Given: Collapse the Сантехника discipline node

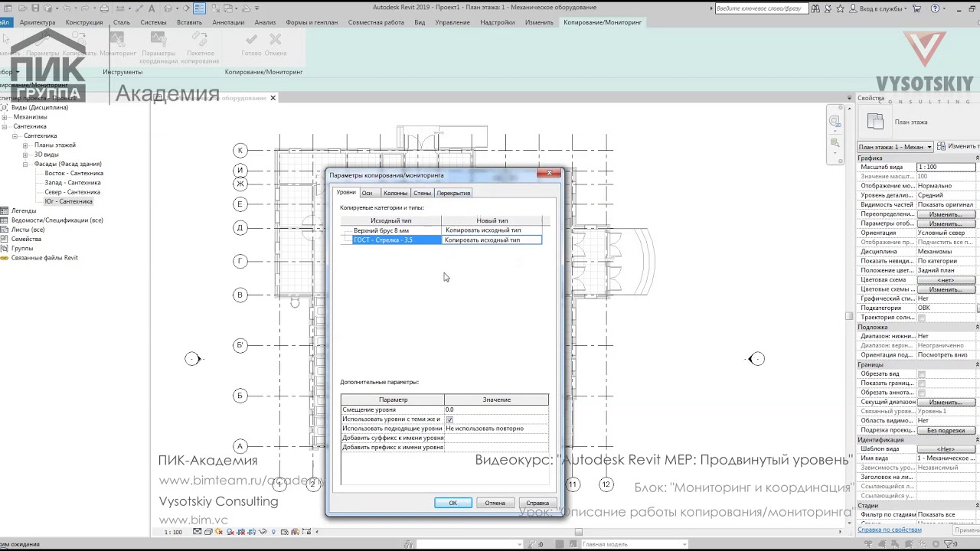Looking at the screenshot, I should pyautogui.click(x=5, y=126).
